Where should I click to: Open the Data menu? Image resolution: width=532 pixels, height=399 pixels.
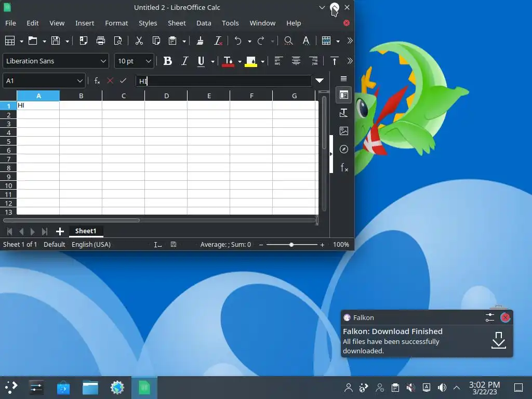204,23
